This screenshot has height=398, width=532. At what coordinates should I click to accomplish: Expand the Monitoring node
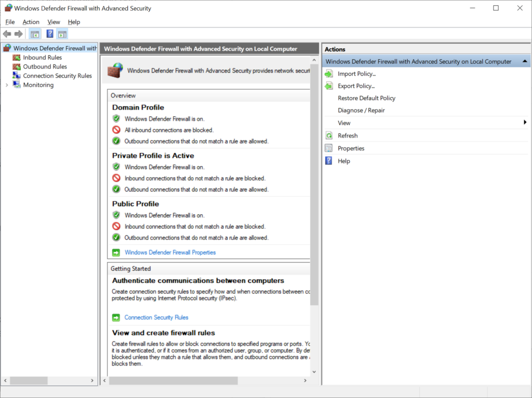click(6, 85)
